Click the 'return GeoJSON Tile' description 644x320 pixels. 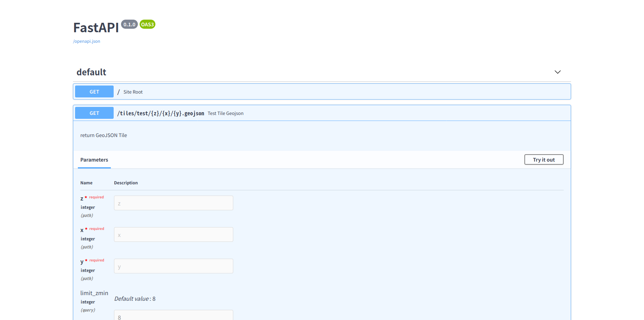click(x=103, y=135)
